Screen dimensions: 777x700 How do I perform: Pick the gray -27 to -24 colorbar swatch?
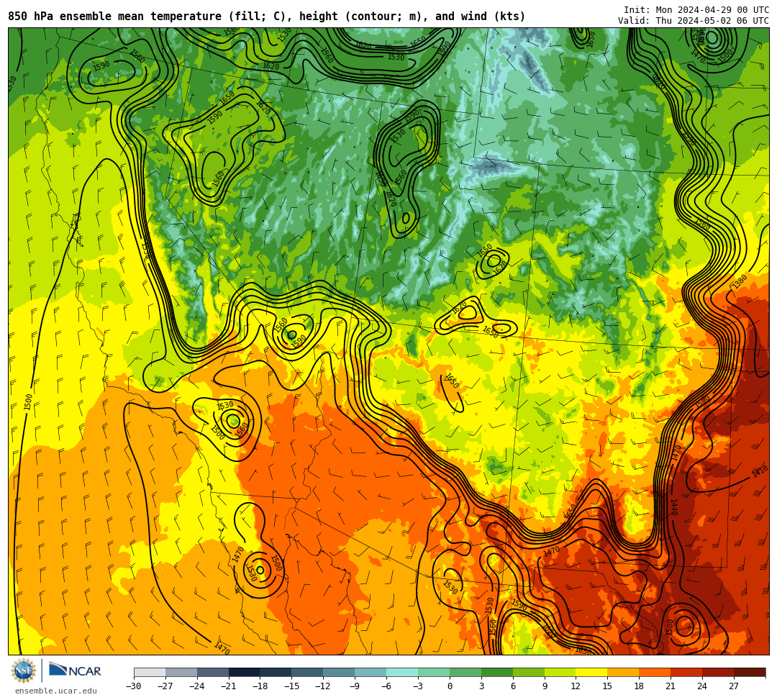tap(181, 672)
